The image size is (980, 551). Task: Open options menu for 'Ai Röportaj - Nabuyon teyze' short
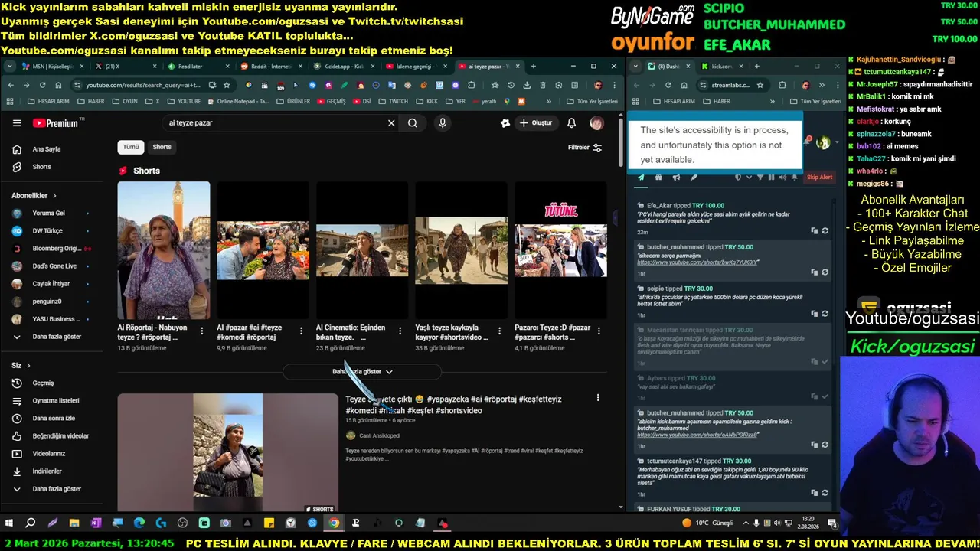click(202, 331)
